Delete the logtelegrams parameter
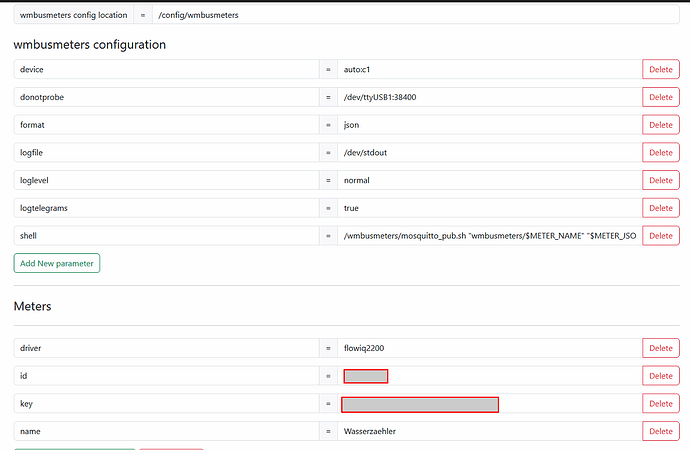 pyautogui.click(x=661, y=208)
